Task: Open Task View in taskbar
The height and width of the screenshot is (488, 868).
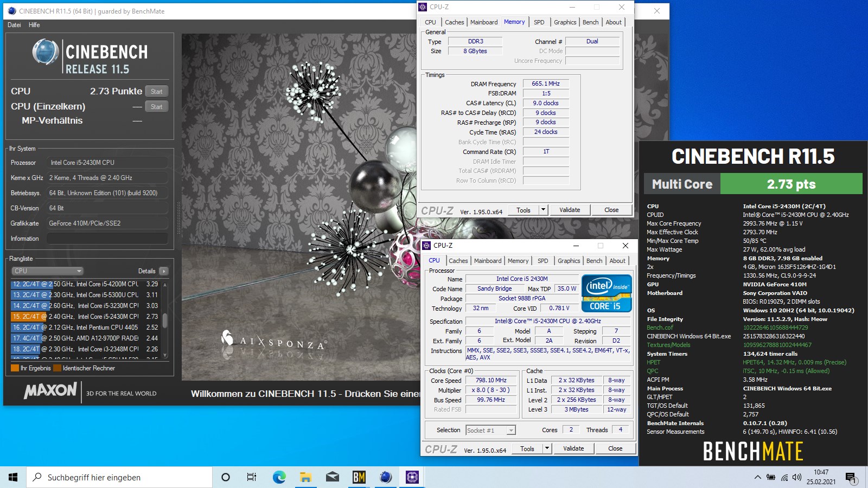Action: click(252, 477)
